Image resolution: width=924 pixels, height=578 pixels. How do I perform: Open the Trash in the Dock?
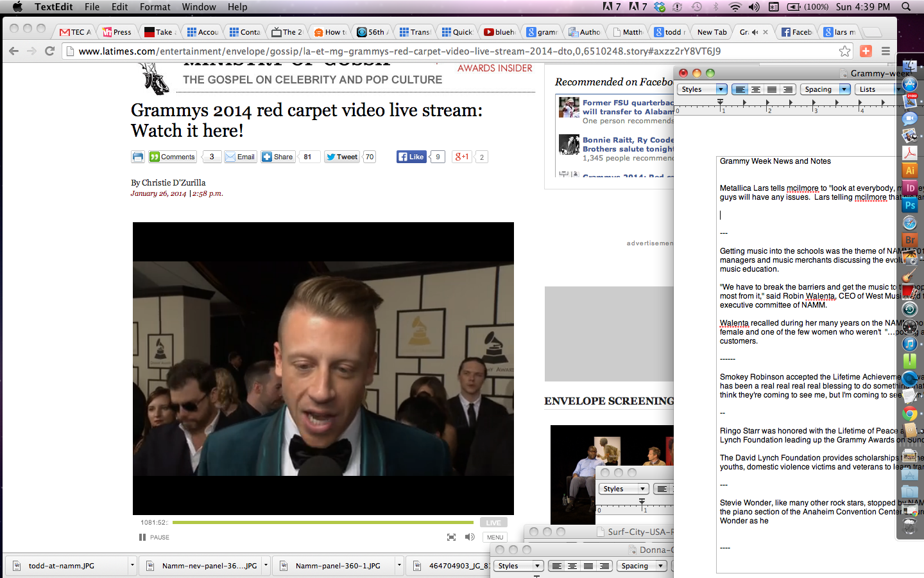tap(910, 527)
